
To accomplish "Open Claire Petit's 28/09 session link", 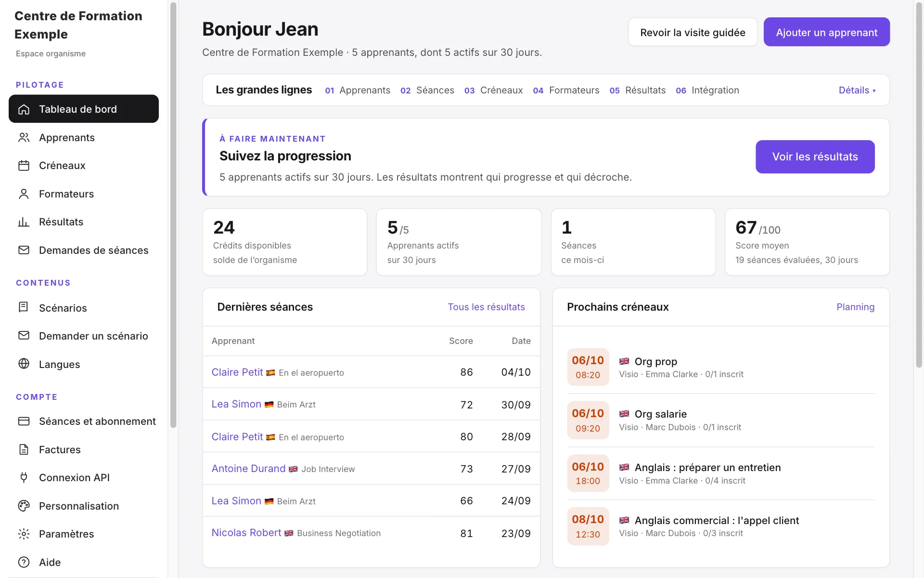I will [x=237, y=436].
